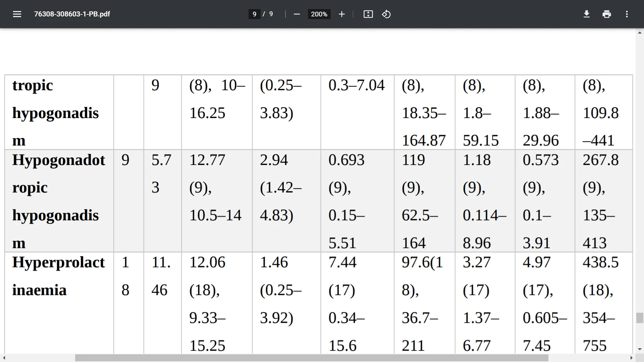Click the value '2.94' in the table
The width and height of the screenshot is (644, 362).
(274, 160)
